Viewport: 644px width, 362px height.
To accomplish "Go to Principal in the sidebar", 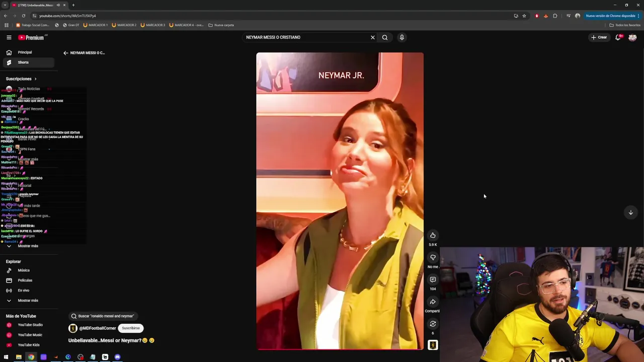I will point(28,52).
